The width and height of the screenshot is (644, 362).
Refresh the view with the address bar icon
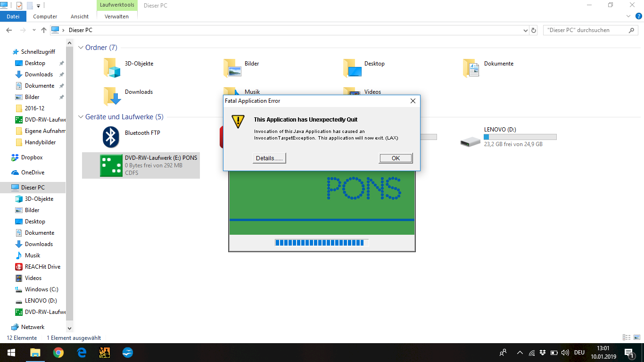pos(534,30)
